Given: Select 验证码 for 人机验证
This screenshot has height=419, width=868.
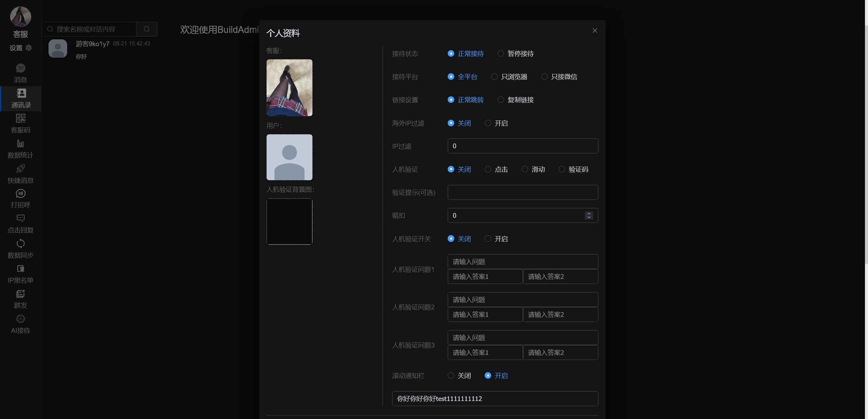Looking at the screenshot, I should [x=562, y=169].
